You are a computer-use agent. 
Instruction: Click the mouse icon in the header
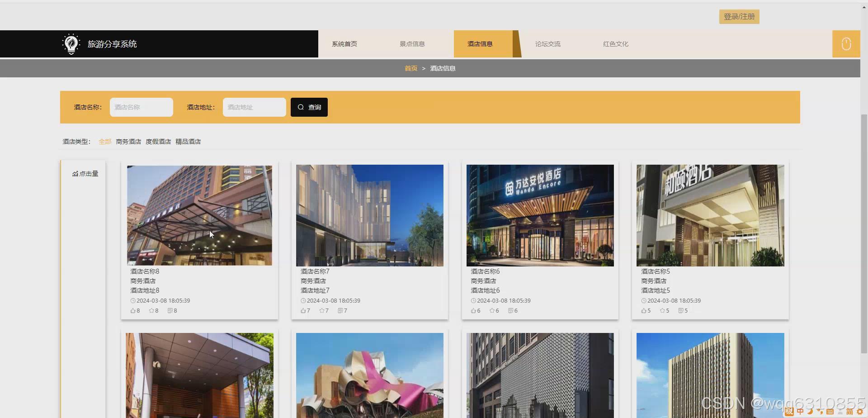coord(846,44)
